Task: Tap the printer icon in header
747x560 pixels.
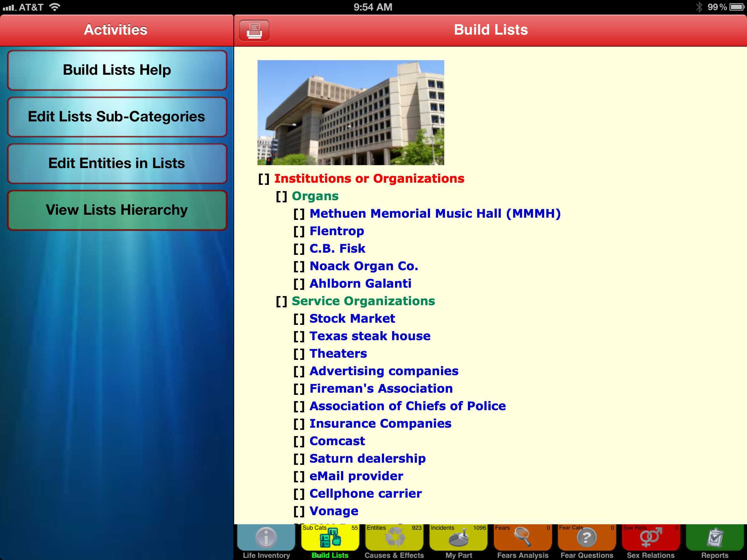Action: (254, 30)
